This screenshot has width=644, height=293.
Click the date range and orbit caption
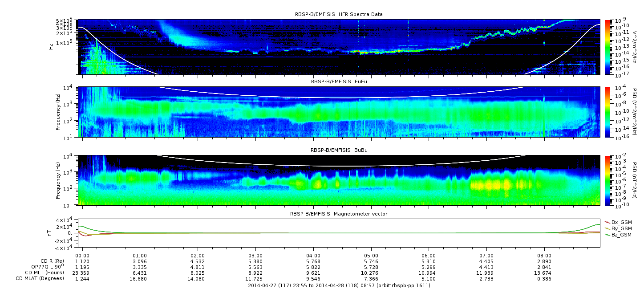[339, 285]
